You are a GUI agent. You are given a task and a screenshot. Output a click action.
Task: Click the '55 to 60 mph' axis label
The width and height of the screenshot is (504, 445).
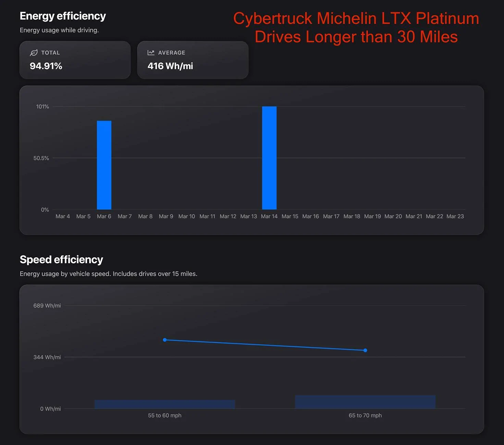165,416
